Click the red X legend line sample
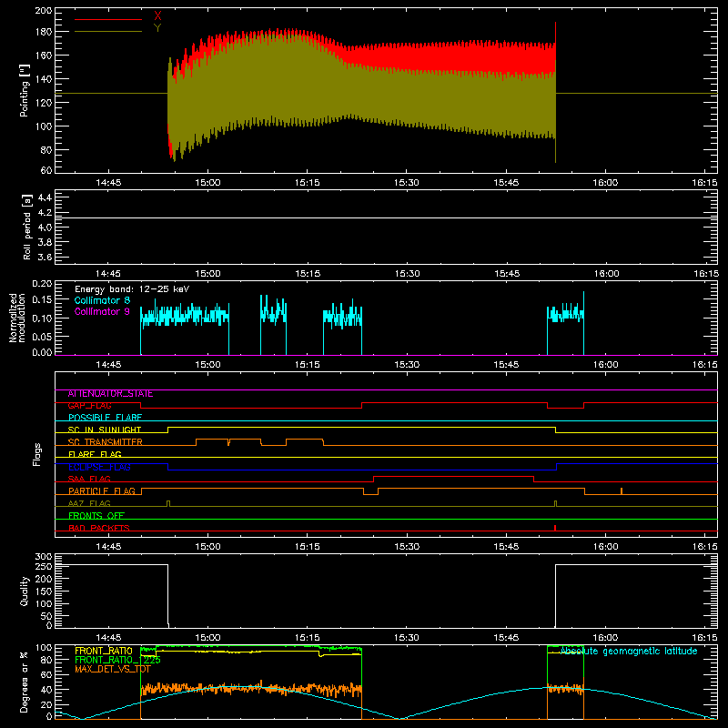 click(108, 19)
